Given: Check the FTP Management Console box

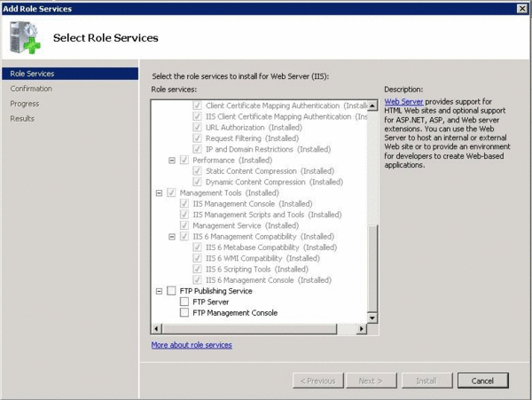Looking at the screenshot, I should [x=184, y=312].
